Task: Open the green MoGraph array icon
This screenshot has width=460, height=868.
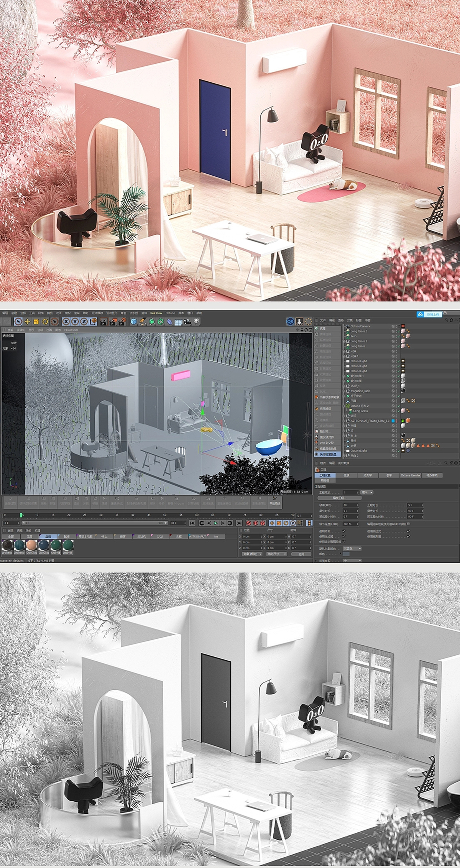Action: [x=160, y=322]
